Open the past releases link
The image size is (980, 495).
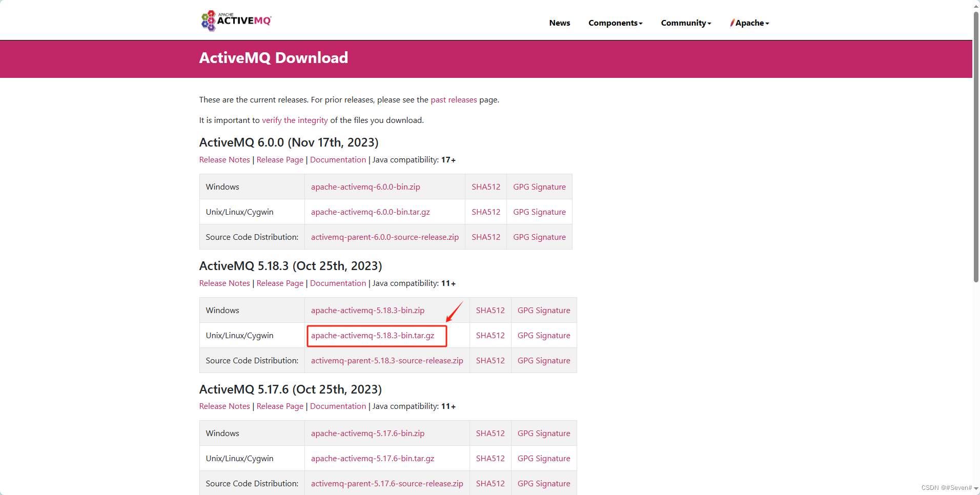point(454,100)
